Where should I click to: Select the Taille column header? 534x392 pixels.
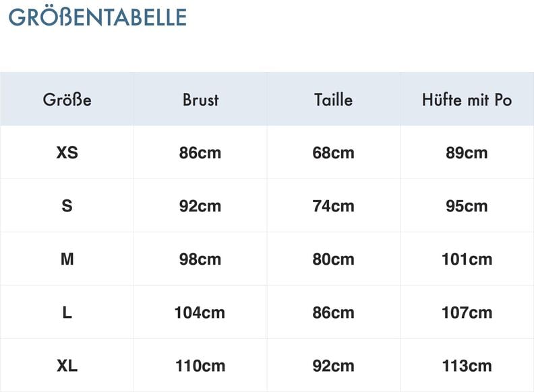pyautogui.click(x=333, y=100)
